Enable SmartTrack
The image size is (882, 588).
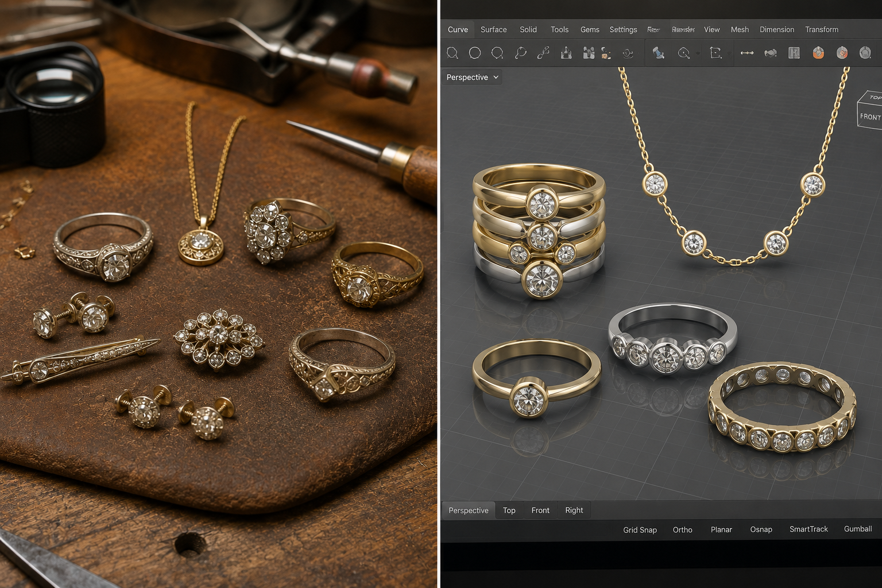pyautogui.click(x=808, y=529)
